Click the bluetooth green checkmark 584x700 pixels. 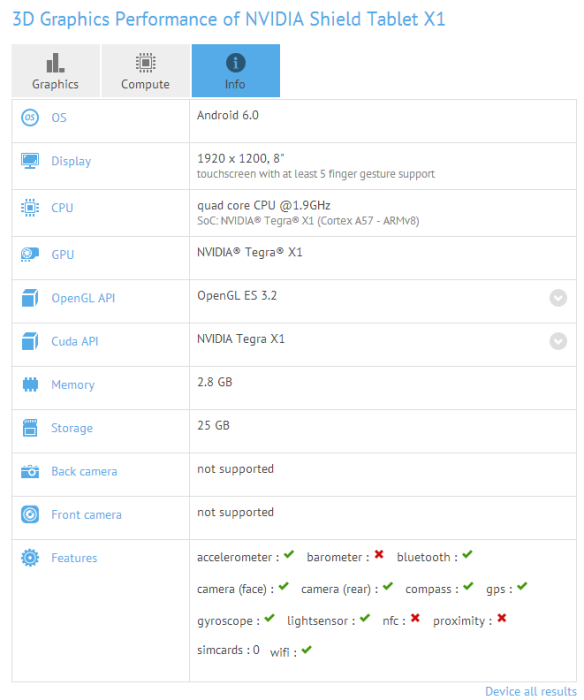coord(467,554)
